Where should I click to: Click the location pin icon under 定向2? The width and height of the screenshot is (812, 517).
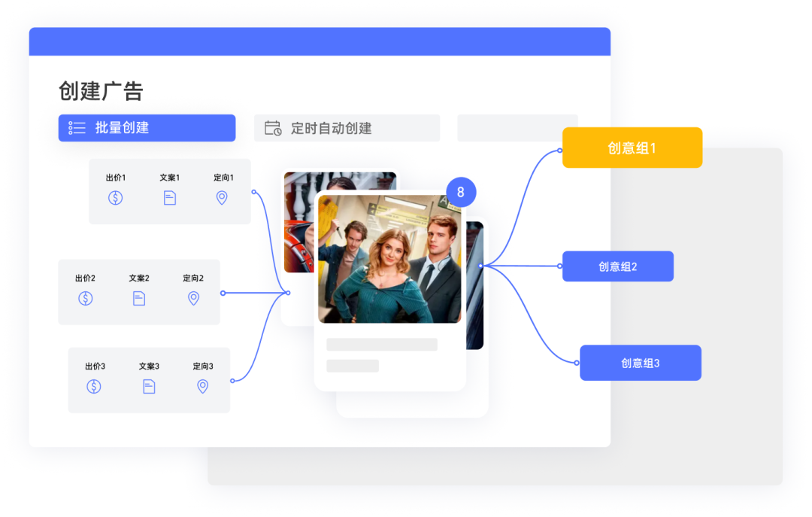[x=193, y=298]
